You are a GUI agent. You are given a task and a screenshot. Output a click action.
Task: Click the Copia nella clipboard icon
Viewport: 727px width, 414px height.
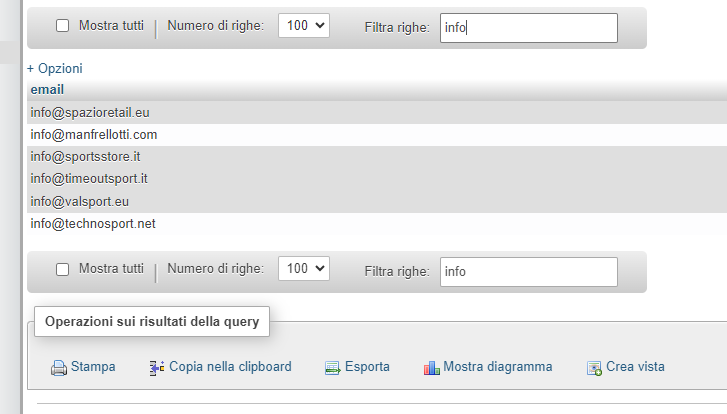coord(156,367)
